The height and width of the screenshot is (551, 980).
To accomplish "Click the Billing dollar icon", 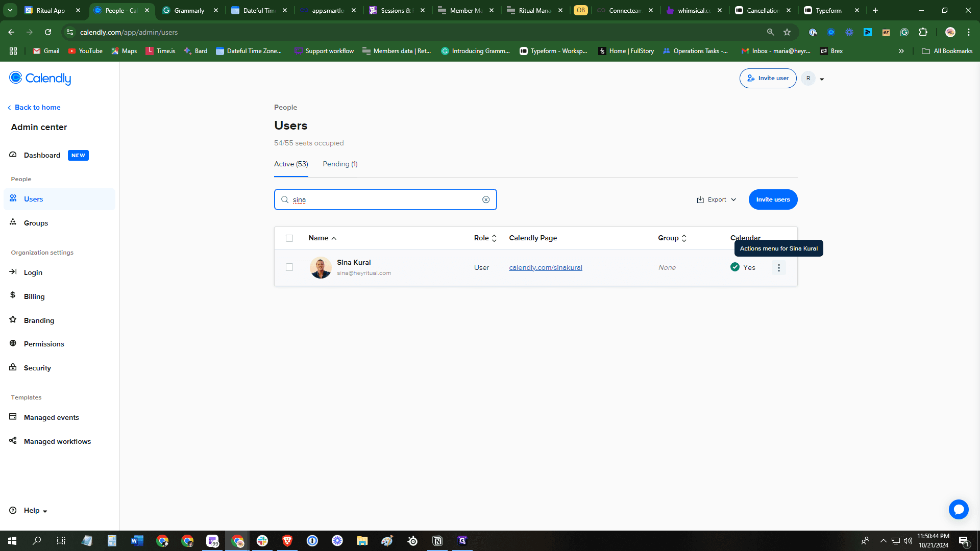I will [13, 295].
